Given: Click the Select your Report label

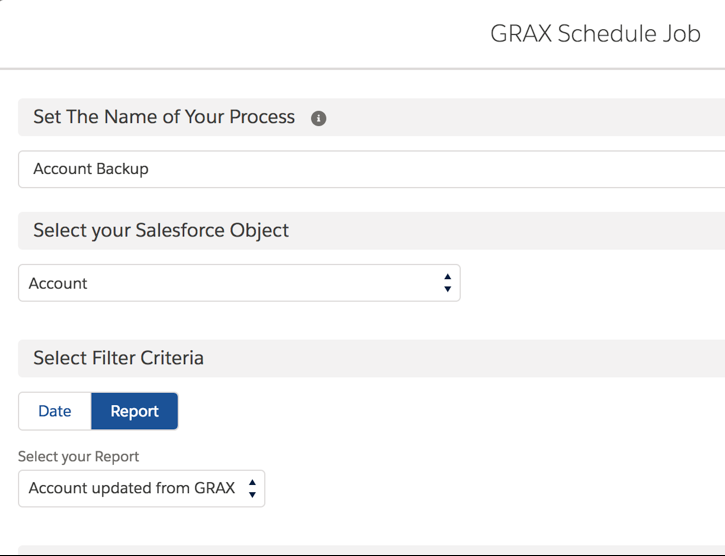Looking at the screenshot, I should click(x=78, y=457).
